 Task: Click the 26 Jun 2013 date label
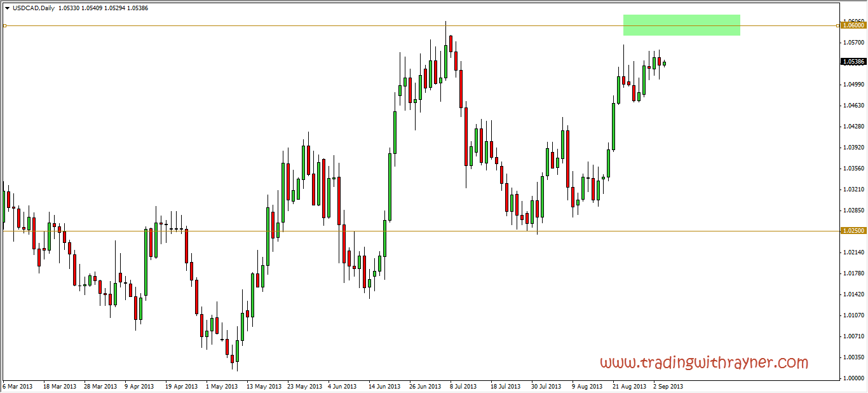coord(426,386)
